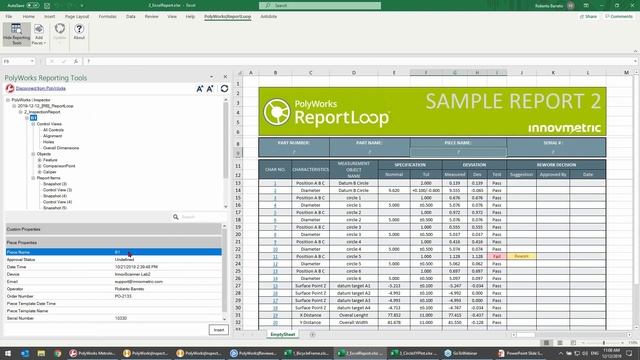This screenshot has width=640, height=360.
Task: Expand the Feature tree node
Action: (40, 160)
